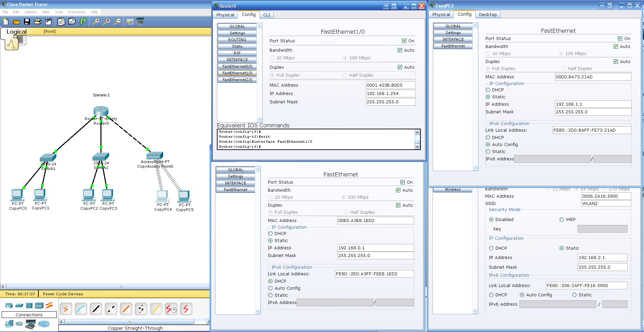The width and height of the screenshot is (644, 332).
Task: Select the End Devices category
Action: tap(9, 323)
